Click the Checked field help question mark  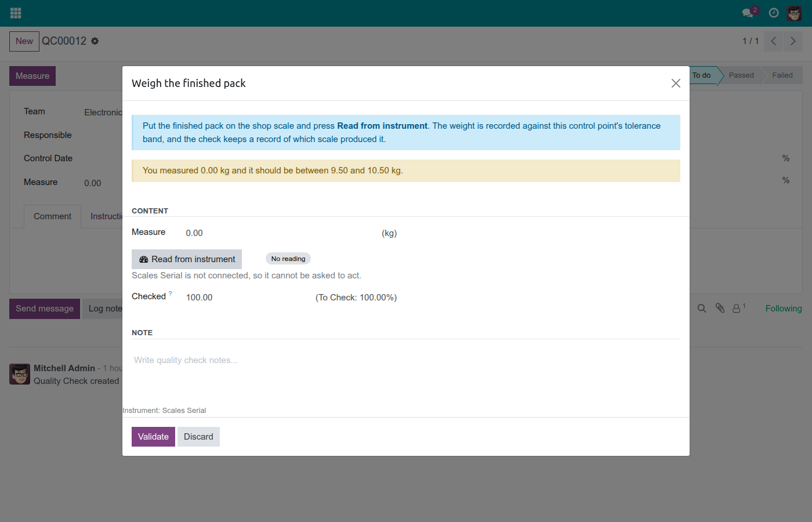point(171,293)
